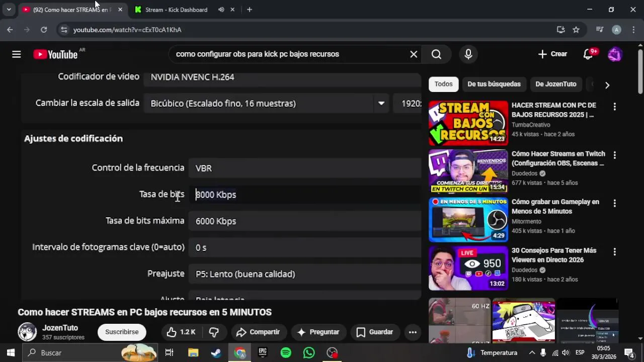Image resolution: width=644 pixels, height=362 pixels.
Task: Click the address bar URL
Action: [x=127, y=30]
